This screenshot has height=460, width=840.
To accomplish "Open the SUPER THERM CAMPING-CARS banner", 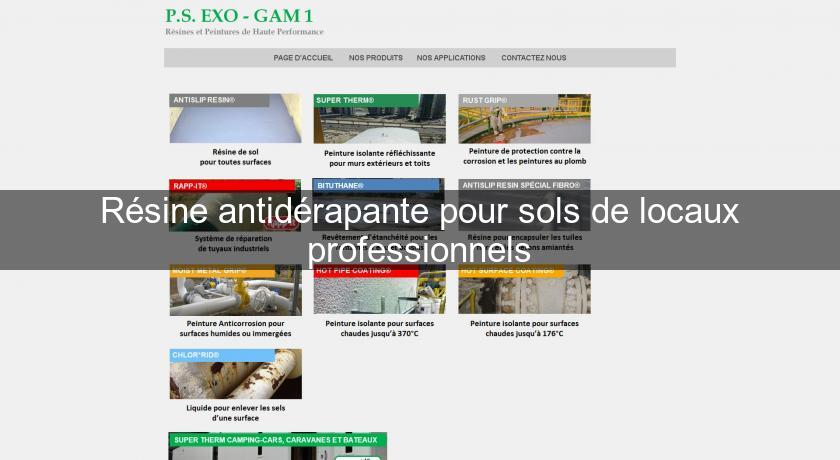I will pyautogui.click(x=278, y=446).
